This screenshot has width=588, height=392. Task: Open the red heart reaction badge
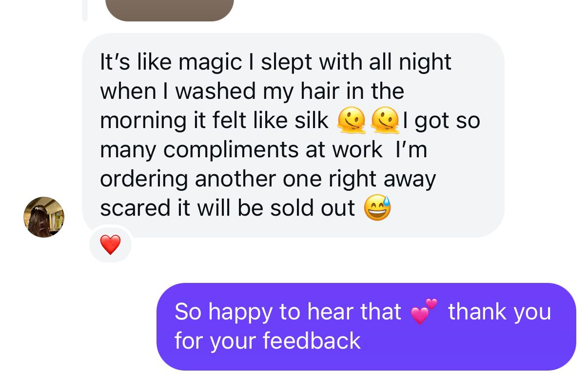[110, 244]
